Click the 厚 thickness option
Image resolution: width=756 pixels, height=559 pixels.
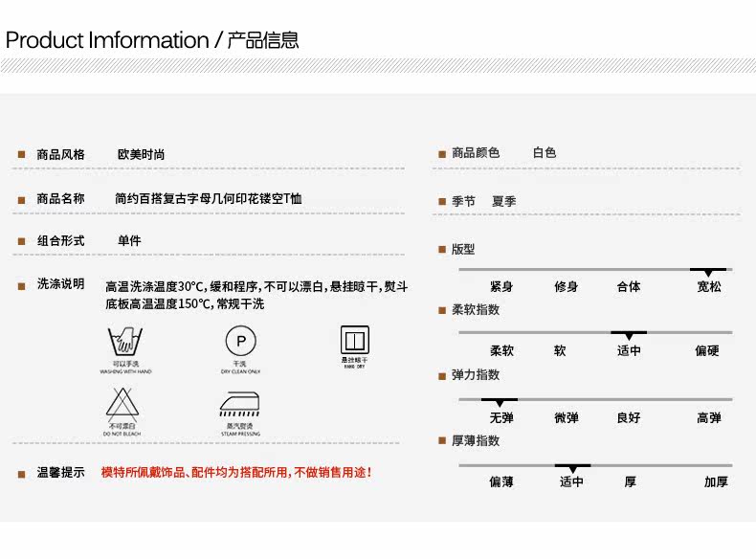[x=631, y=481]
